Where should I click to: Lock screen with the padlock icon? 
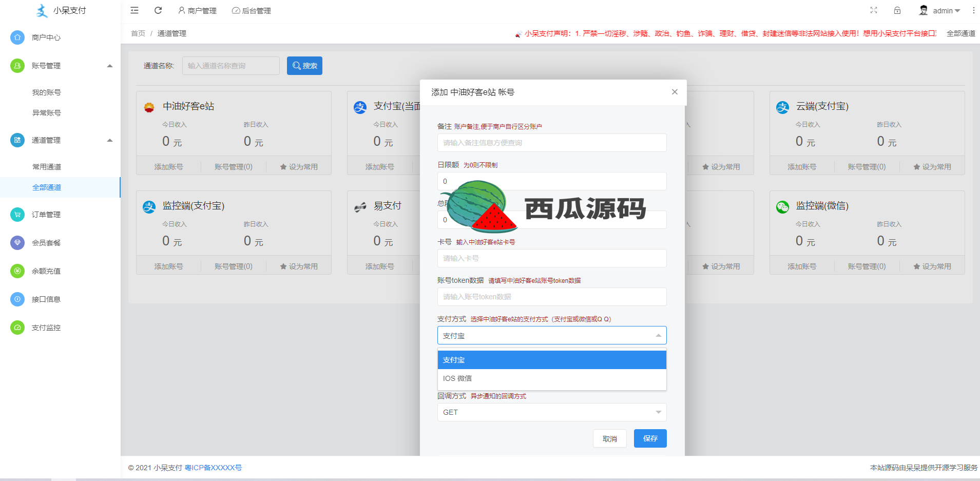[x=897, y=10]
